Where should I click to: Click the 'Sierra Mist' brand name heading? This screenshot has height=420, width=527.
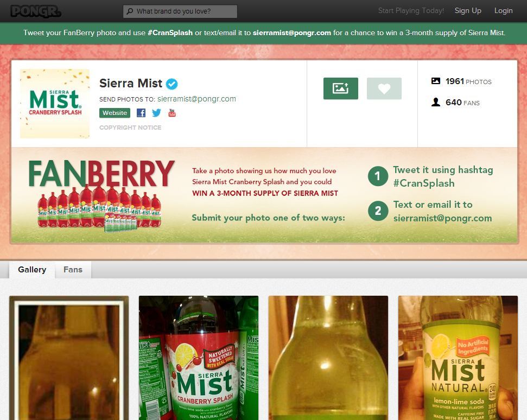tap(131, 84)
